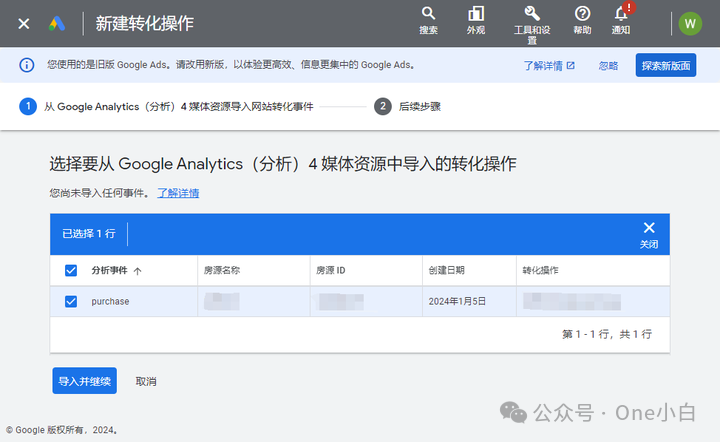Viewport: 720px width, 442px height.
Task: Click the 已选择 1 行 label
Action: click(89, 234)
